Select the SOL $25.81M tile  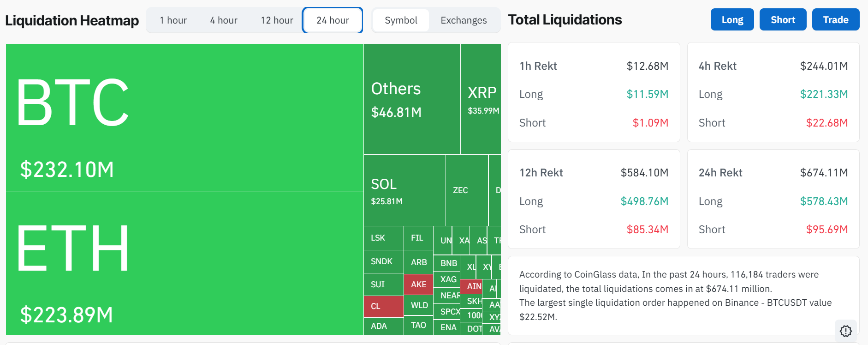(404, 190)
